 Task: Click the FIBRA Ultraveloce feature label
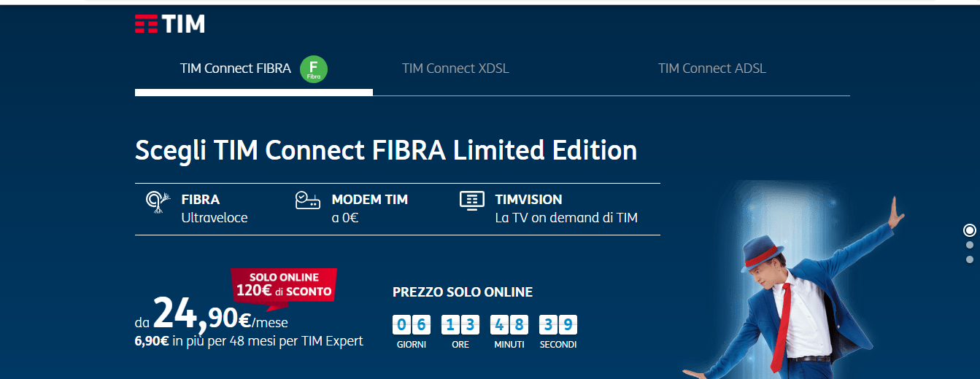(214, 208)
